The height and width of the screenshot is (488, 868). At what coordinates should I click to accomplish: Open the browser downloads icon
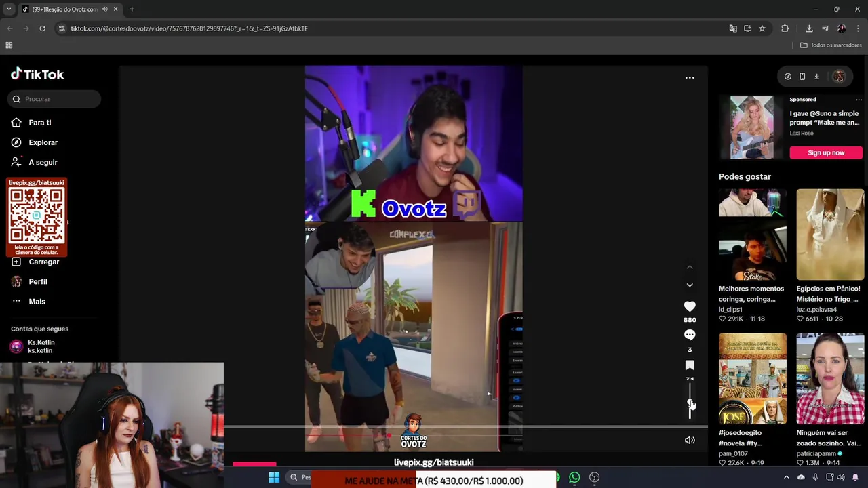(x=809, y=28)
